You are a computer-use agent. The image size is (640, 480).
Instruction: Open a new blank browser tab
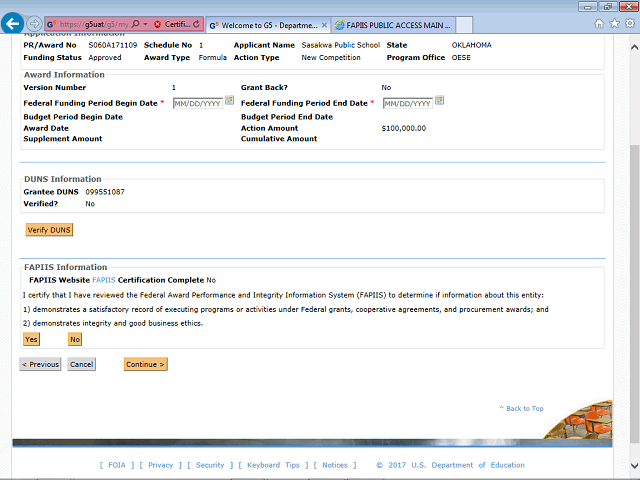[x=464, y=25]
